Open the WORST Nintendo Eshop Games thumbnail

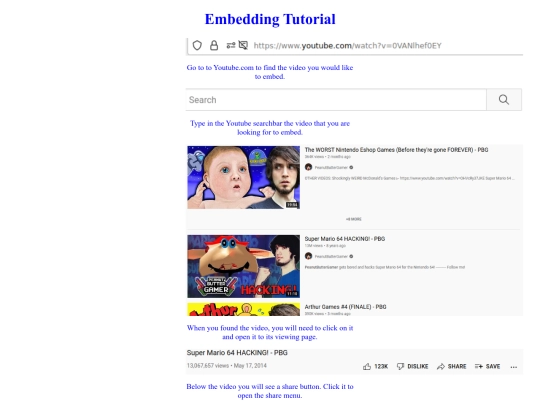click(243, 177)
